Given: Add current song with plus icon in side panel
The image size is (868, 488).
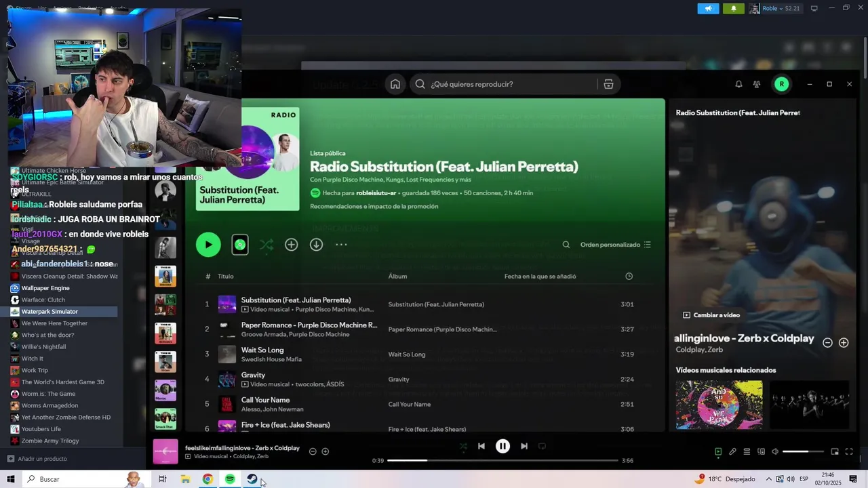Looking at the screenshot, I should click(x=844, y=343).
